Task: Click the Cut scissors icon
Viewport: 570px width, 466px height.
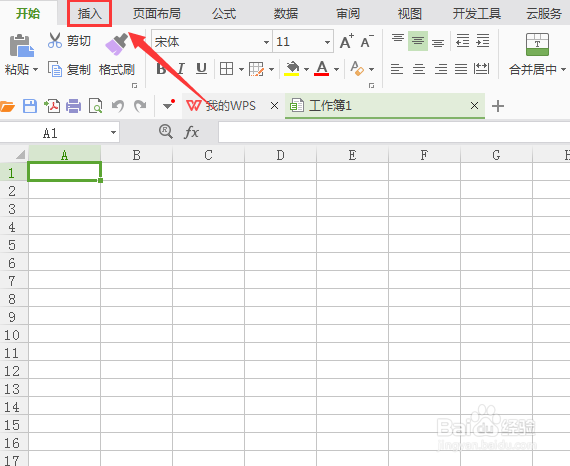Action: (x=55, y=40)
